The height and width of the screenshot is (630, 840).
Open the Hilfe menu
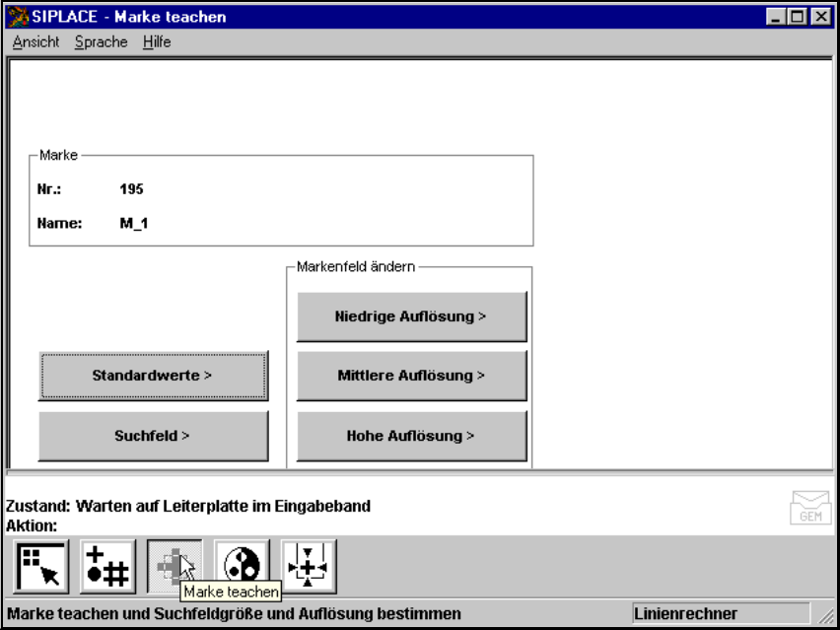pos(157,41)
